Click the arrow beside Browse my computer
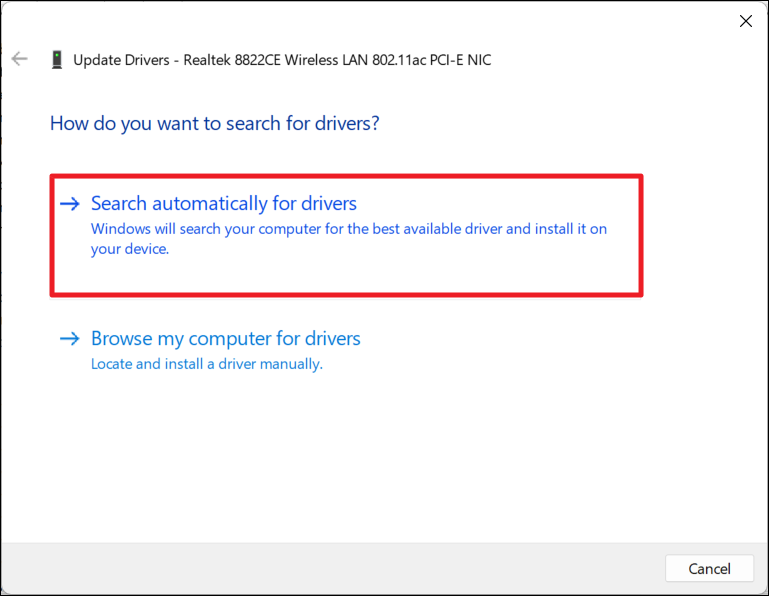 pyautogui.click(x=69, y=339)
